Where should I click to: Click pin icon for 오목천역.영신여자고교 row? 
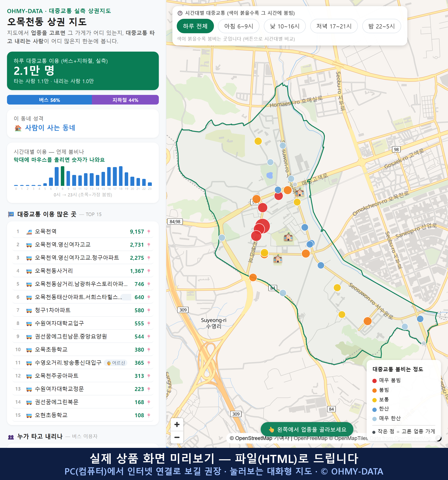tap(149, 245)
